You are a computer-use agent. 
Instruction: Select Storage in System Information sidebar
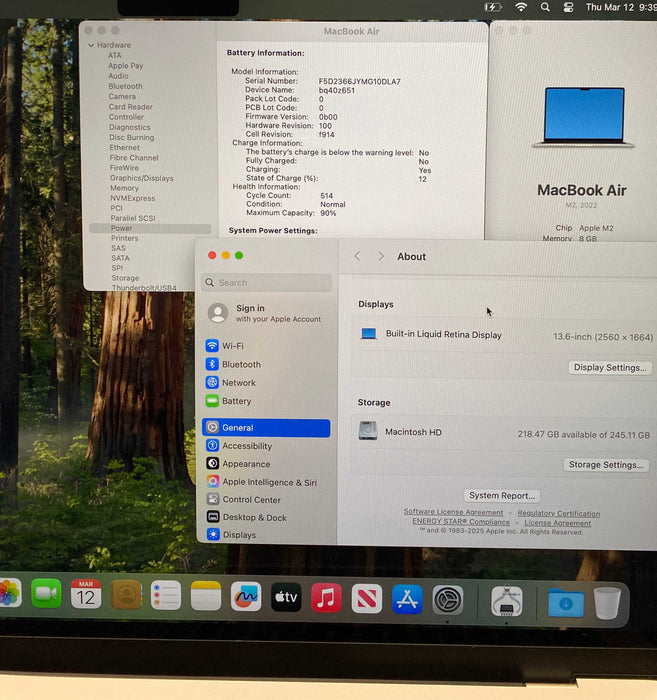(x=125, y=278)
